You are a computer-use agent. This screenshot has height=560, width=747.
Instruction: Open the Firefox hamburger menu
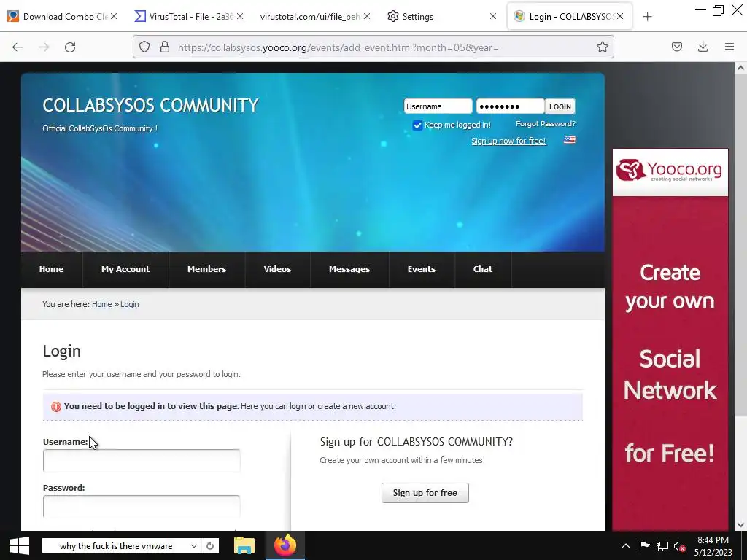729,47
